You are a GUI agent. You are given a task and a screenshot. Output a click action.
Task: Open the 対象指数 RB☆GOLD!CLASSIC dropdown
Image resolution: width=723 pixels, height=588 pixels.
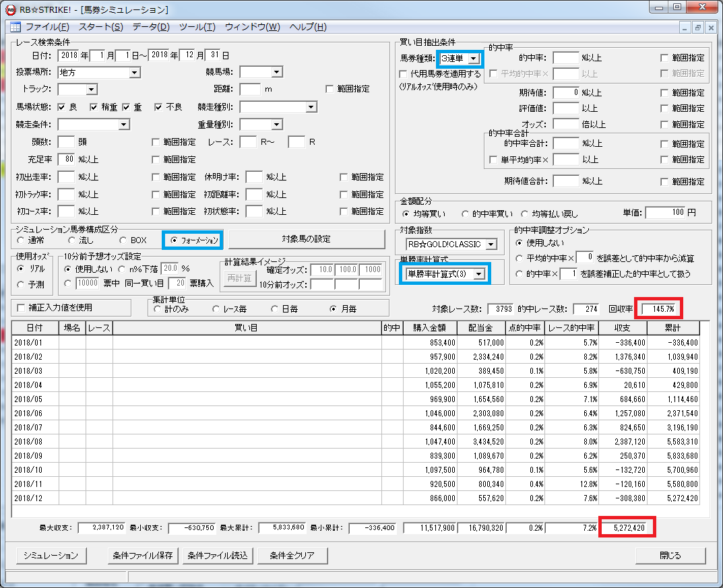pyautogui.click(x=491, y=244)
